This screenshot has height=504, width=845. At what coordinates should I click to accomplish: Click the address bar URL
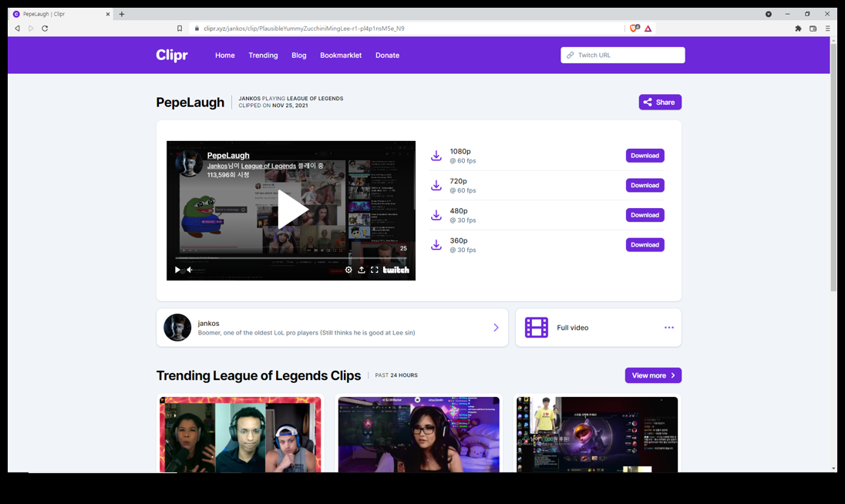[x=304, y=29]
